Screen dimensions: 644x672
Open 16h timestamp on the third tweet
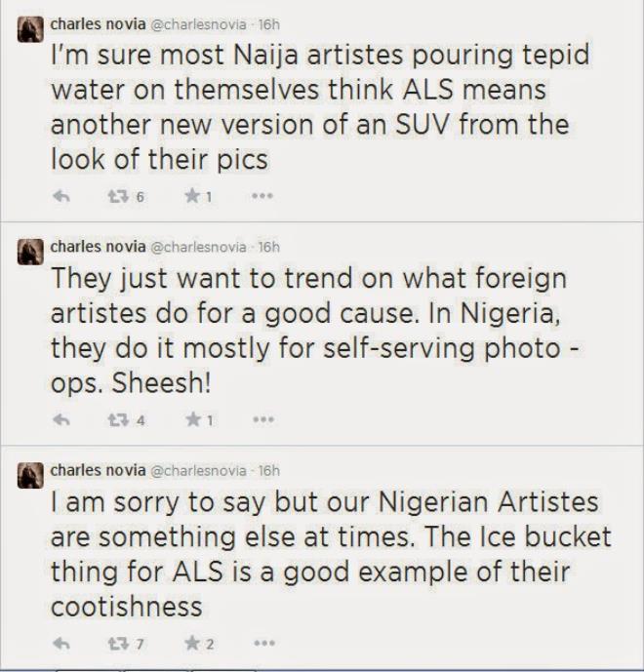[x=268, y=470]
